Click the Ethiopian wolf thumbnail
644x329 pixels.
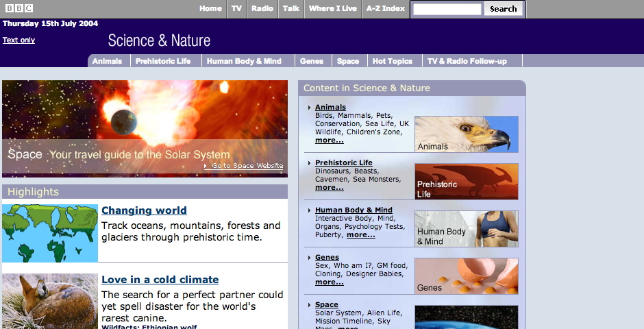tap(50, 301)
